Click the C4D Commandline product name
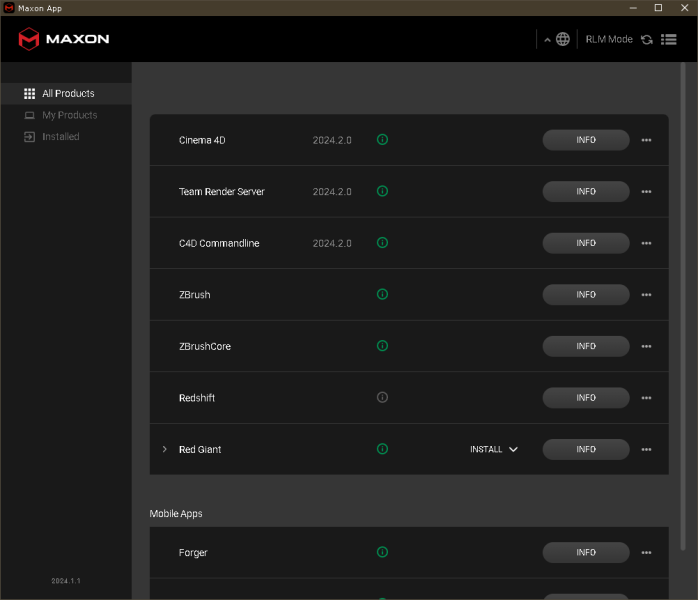The image size is (698, 600). pyautogui.click(x=219, y=243)
